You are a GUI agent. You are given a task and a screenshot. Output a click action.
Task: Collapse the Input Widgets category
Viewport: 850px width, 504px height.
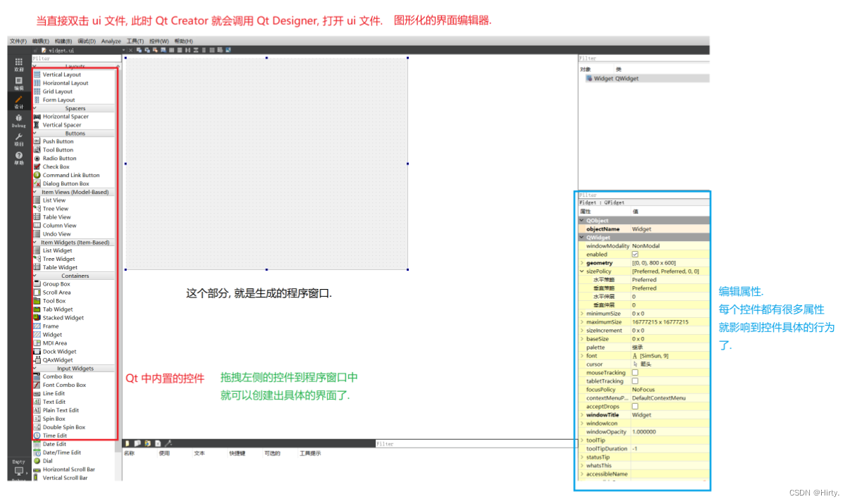tap(35, 369)
